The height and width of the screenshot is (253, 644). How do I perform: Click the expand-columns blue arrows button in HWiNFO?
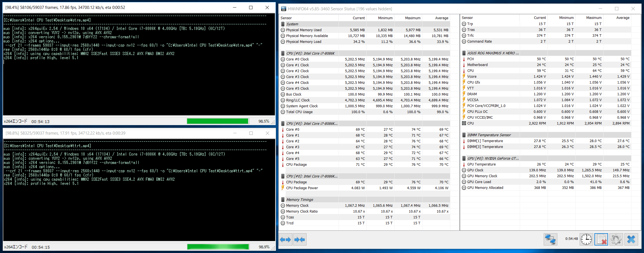click(x=285, y=239)
